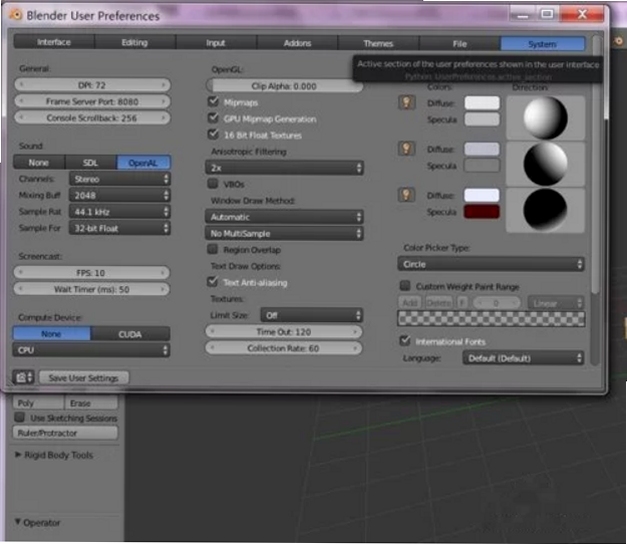Click second light Diffuse color swatch
The width and height of the screenshot is (627, 544).
pos(482,149)
